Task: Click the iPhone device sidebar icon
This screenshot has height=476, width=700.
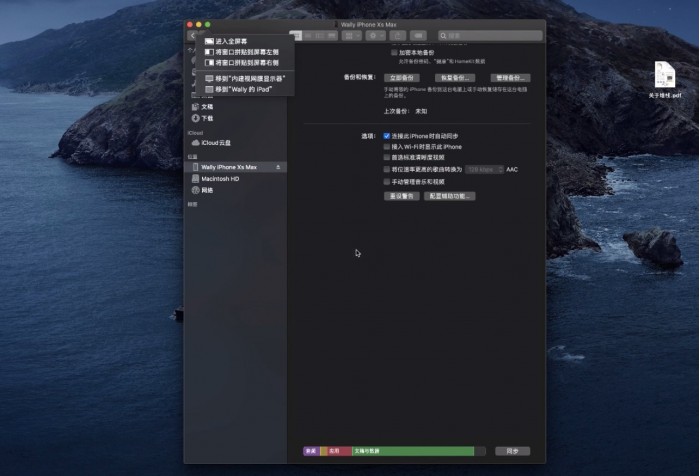Action: tap(195, 167)
